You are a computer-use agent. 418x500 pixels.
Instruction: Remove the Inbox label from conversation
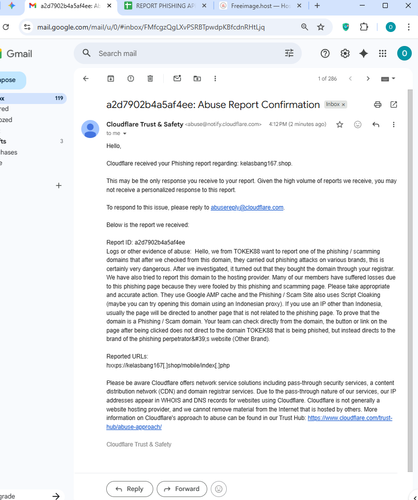click(x=343, y=105)
